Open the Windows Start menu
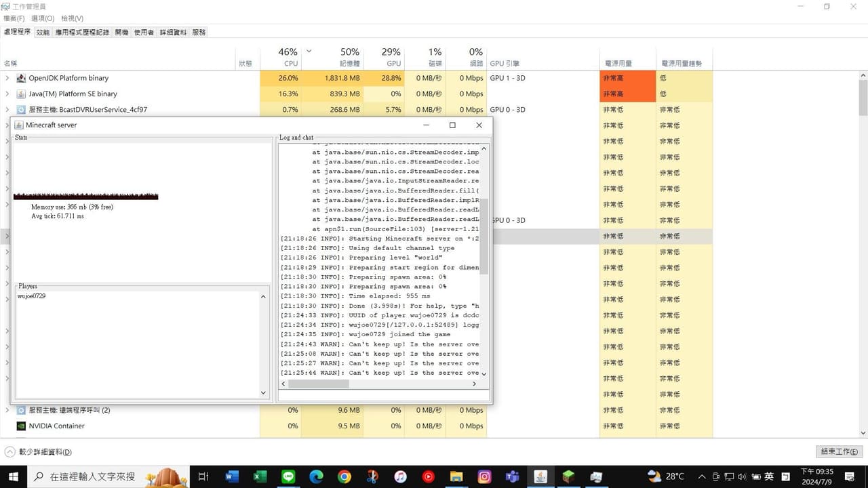Screen dimensions: 868x488 click(x=13, y=476)
